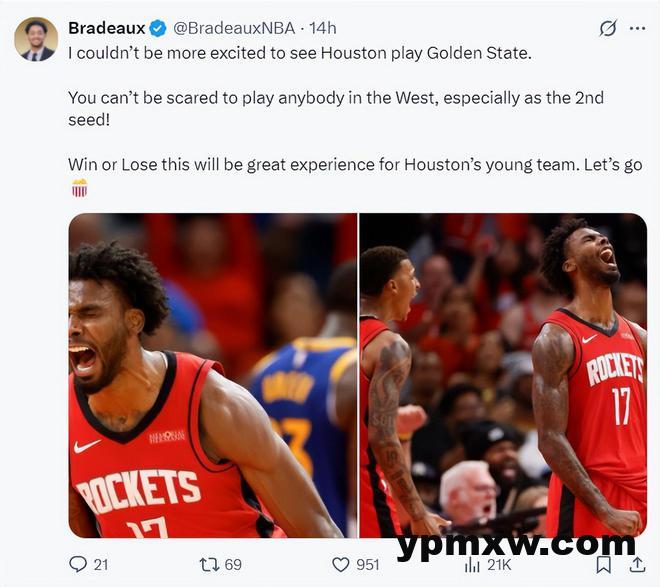Click the blue verified badge
This screenshot has height=587, width=660.
point(158,28)
